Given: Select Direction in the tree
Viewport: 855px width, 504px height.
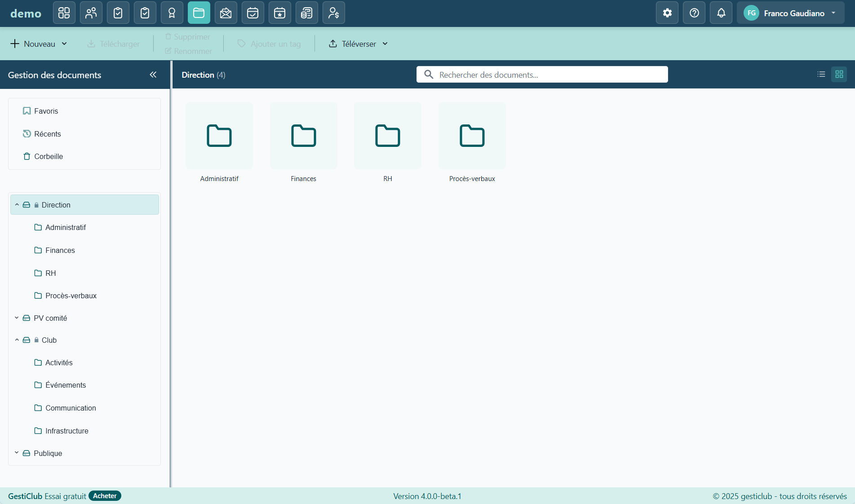Looking at the screenshot, I should pyautogui.click(x=84, y=205).
